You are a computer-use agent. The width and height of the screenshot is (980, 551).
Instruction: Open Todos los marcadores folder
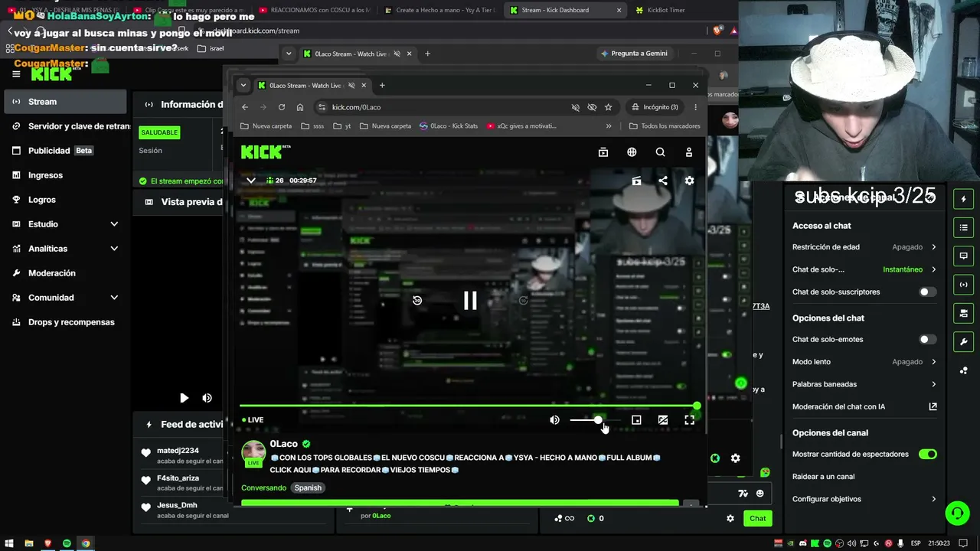(665, 126)
